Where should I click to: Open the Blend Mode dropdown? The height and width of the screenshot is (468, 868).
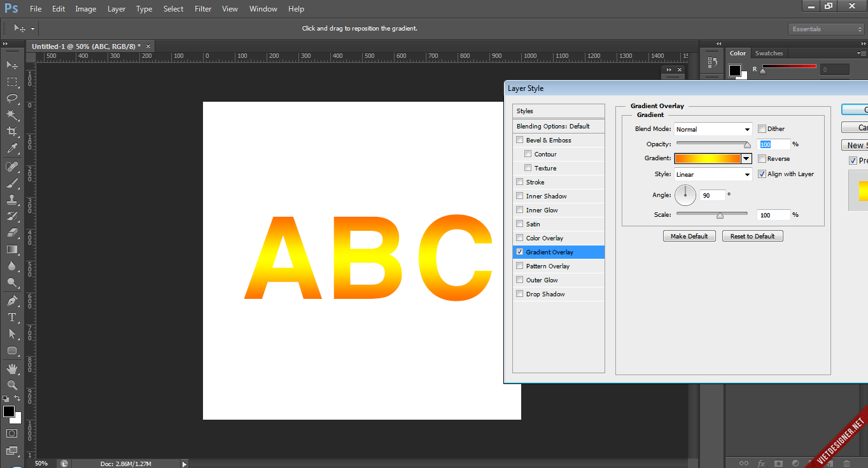tap(713, 129)
